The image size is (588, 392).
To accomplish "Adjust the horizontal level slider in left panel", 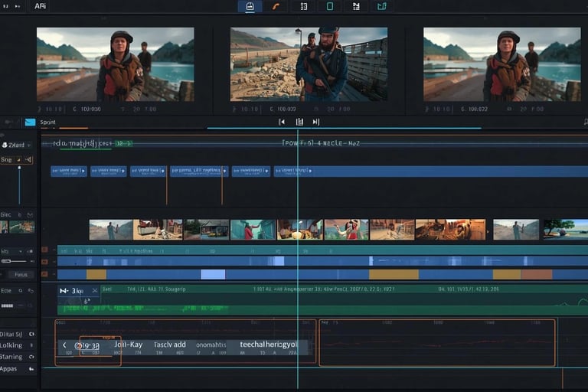I will pyautogui.click(x=14, y=261).
